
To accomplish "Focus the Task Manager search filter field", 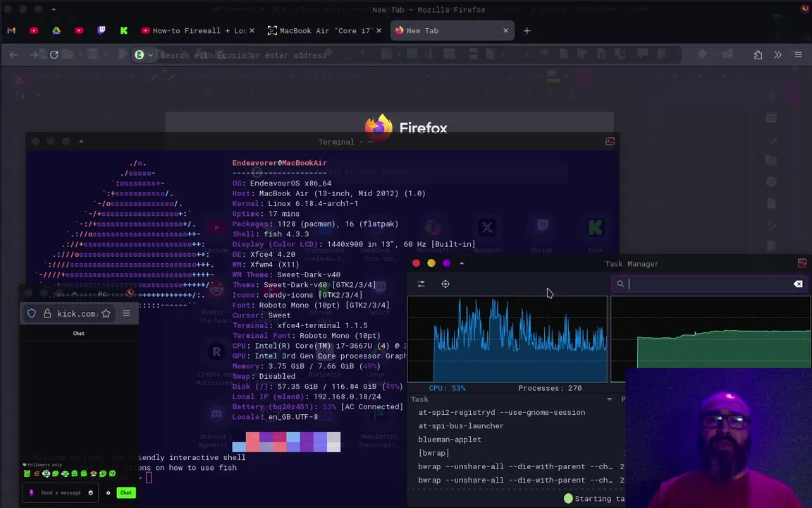I will 710,284.
